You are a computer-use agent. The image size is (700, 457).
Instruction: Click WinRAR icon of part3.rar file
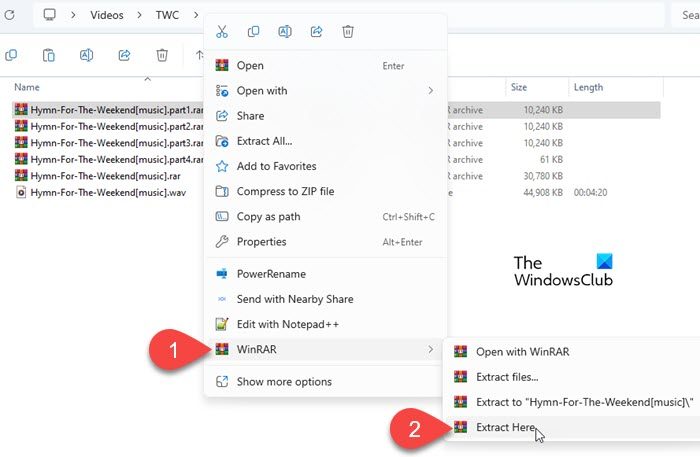tap(21, 143)
